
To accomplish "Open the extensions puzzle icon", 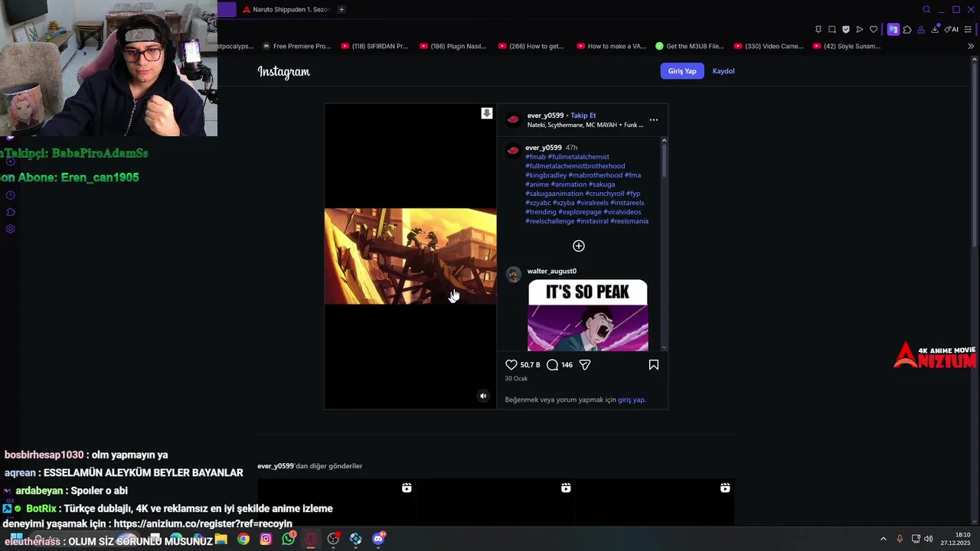I will click(x=907, y=29).
